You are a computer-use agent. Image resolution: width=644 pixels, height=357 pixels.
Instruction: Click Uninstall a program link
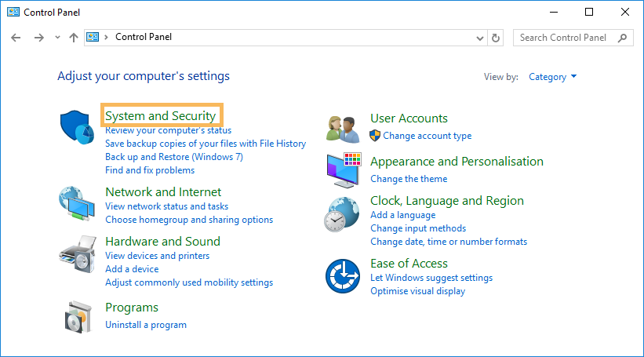pyautogui.click(x=146, y=325)
